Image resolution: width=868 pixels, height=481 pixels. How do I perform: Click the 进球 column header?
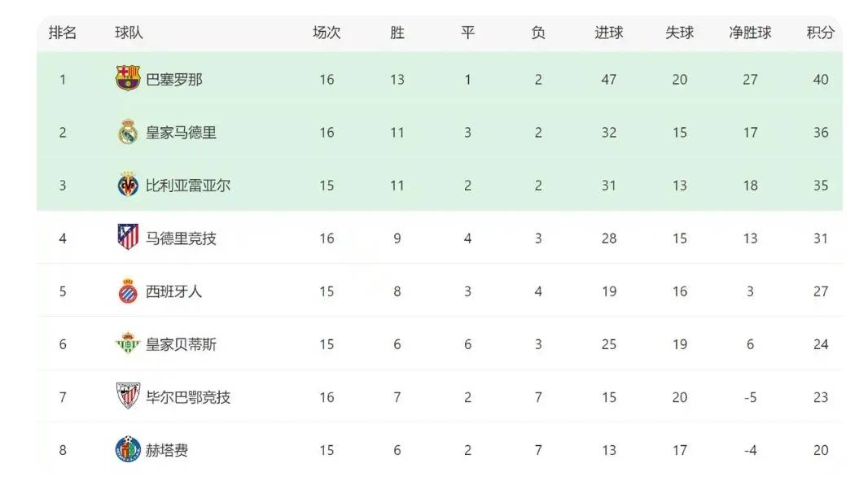[608, 33]
